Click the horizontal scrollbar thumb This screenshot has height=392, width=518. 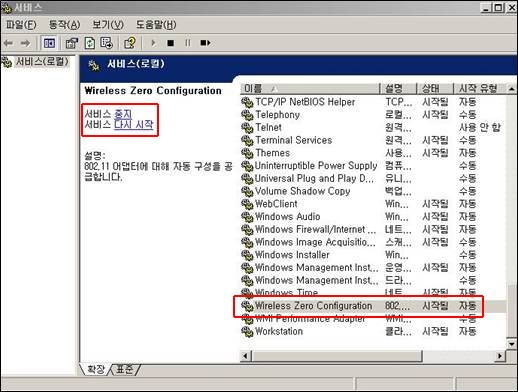coord(337,356)
